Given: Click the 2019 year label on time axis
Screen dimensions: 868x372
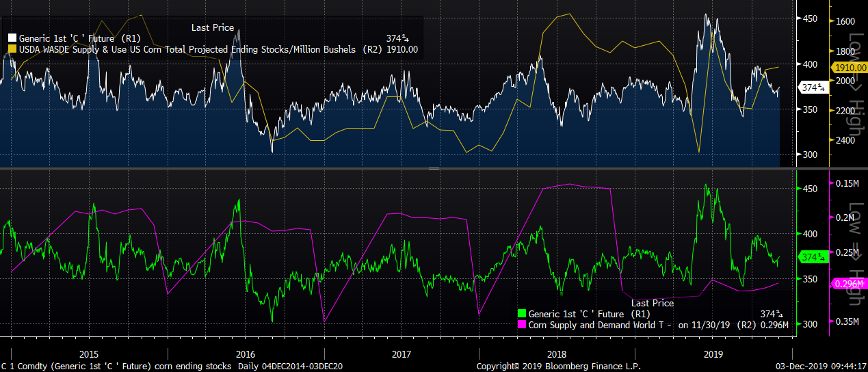Looking at the screenshot, I should [713, 354].
